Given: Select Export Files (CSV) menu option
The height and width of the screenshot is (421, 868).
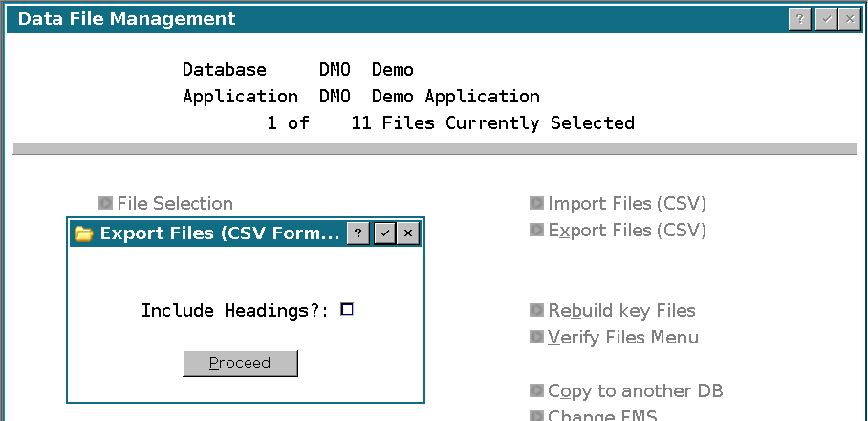Looking at the screenshot, I should tap(627, 231).
